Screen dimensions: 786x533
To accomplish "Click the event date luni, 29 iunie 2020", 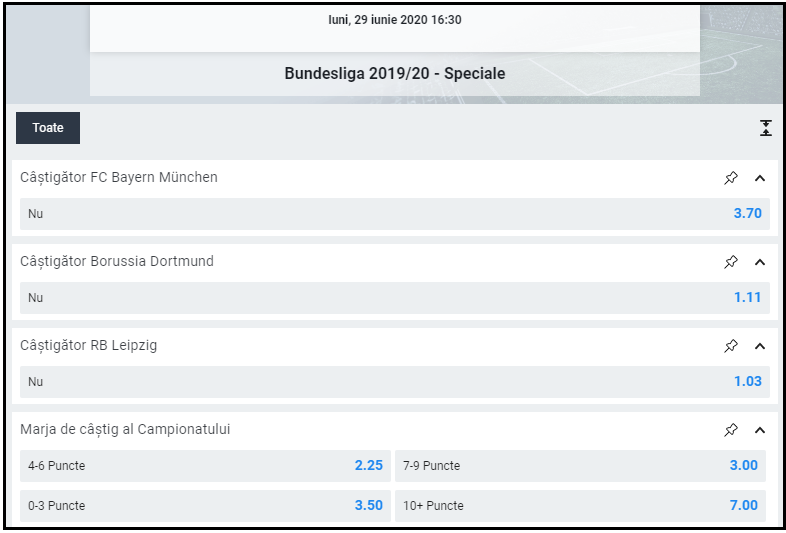I will pyautogui.click(x=394, y=20).
